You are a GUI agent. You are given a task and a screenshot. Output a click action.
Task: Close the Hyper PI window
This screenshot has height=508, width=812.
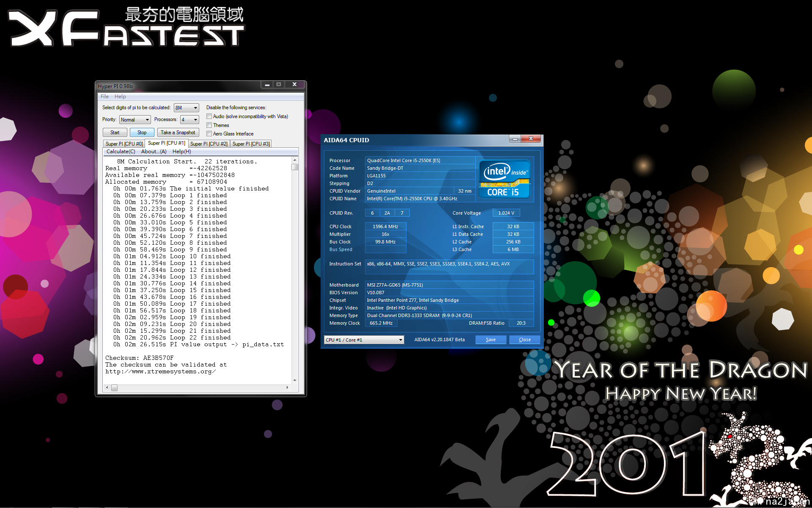[x=295, y=85]
